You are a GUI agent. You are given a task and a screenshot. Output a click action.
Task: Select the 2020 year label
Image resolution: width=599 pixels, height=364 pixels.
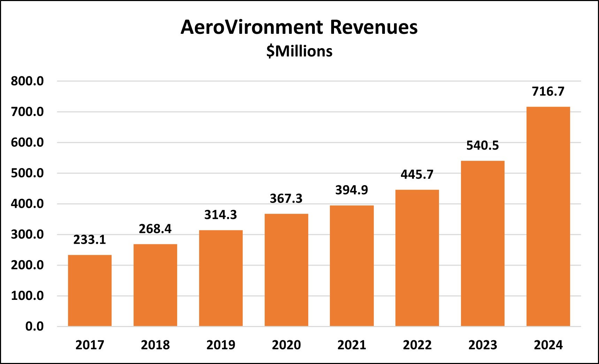pos(286,345)
